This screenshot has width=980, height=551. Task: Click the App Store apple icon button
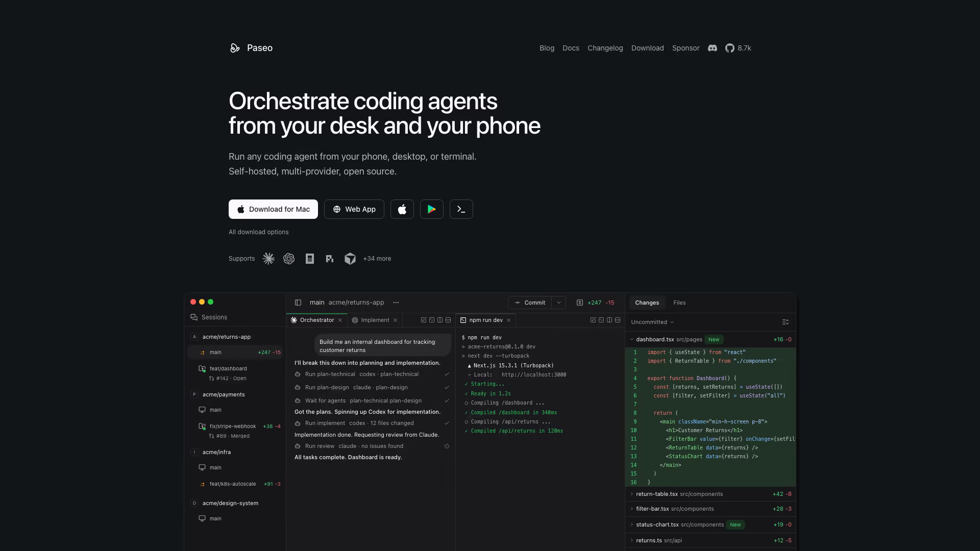pos(402,209)
